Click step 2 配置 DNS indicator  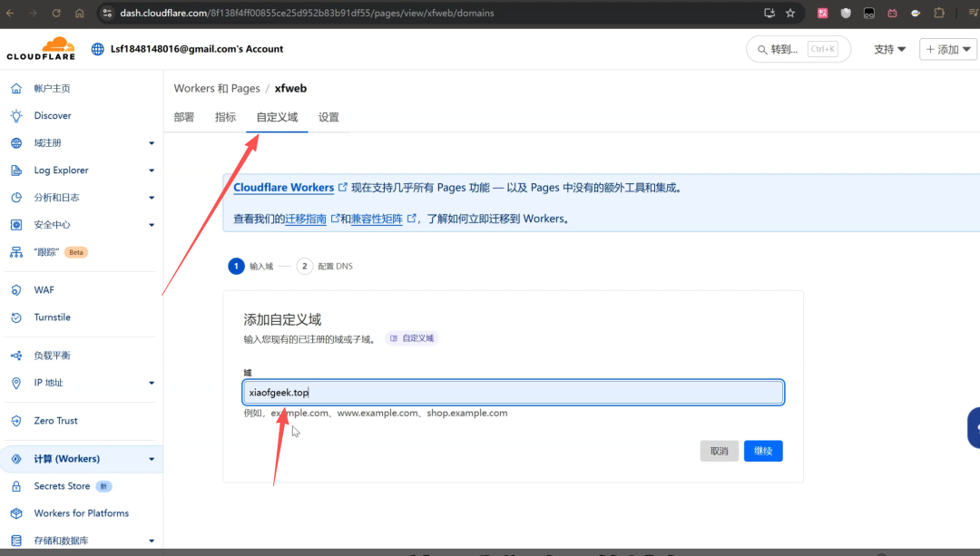tap(325, 266)
